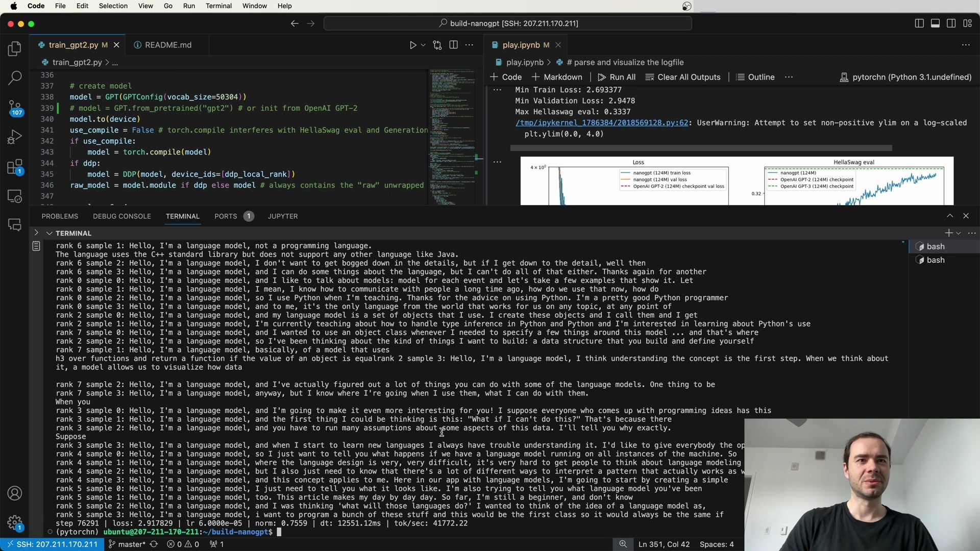Open more actions for play.ipynb editor group
980x551 pixels.
[966, 45]
